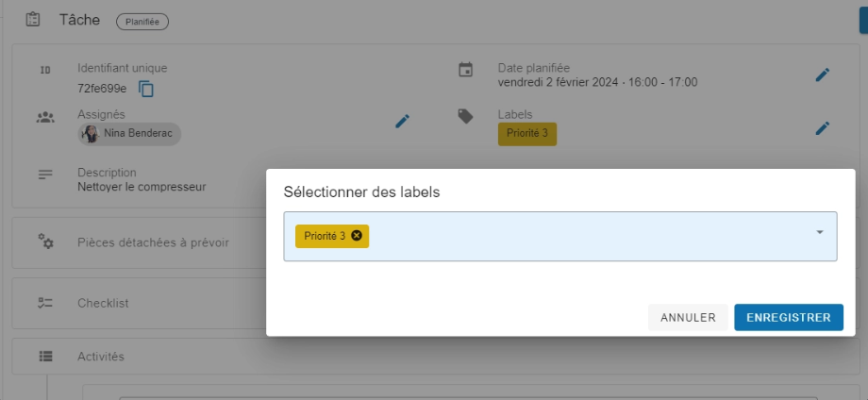This screenshot has width=868, height=400.
Task: Click the calendar icon beside Date planifiée
Action: click(465, 70)
